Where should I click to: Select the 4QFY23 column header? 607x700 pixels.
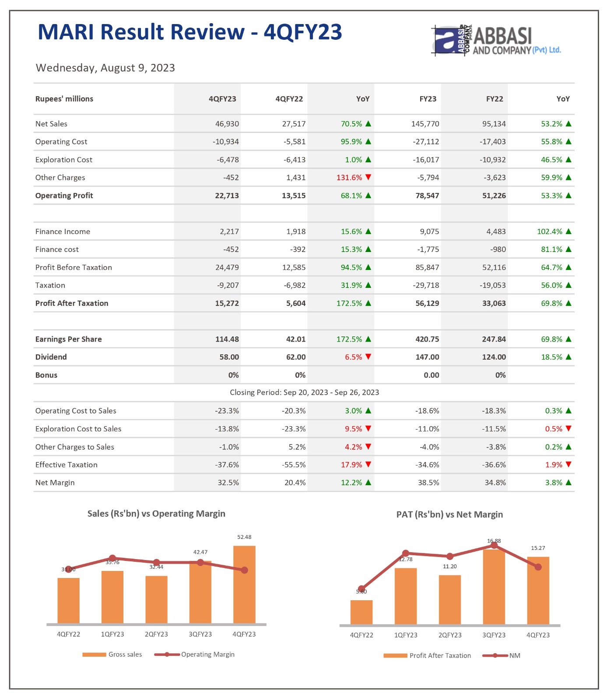222,99
